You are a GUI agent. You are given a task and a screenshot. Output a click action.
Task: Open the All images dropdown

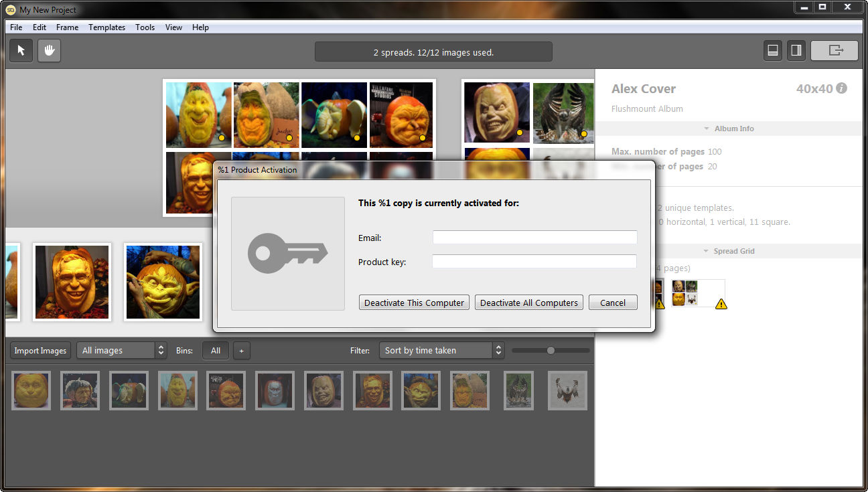click(x=121, y=350)
